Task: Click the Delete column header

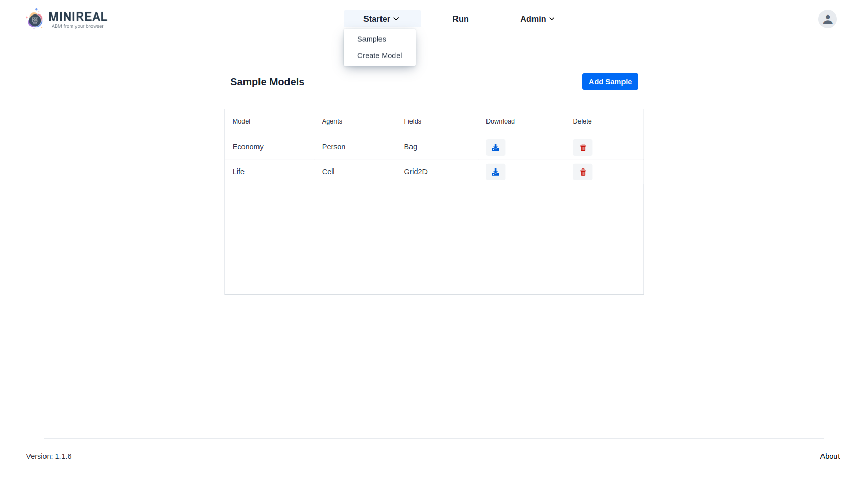Action: (582, 121)
